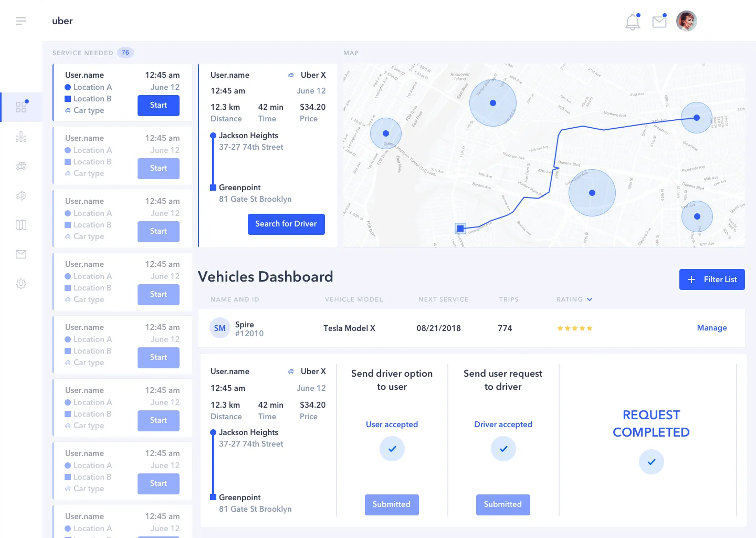
Task: Start the seventh service request card
Action: point(159,483)
